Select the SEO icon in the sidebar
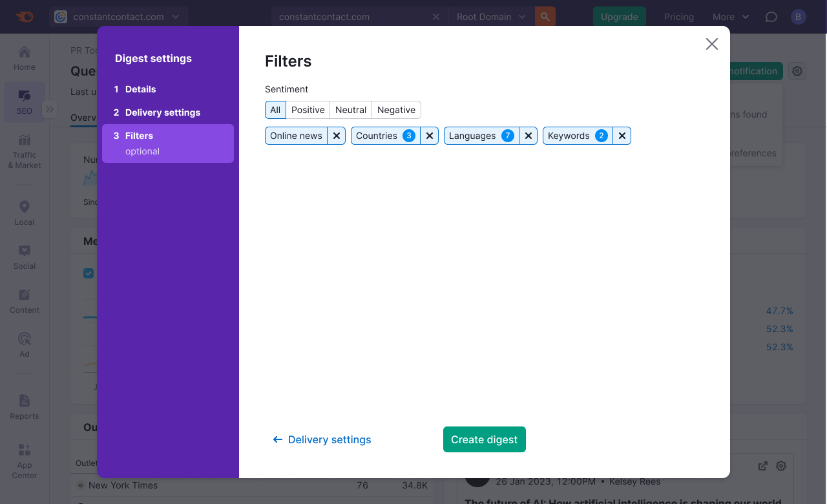This screenshot has height=504, width=827. click(x=24, y=102)
